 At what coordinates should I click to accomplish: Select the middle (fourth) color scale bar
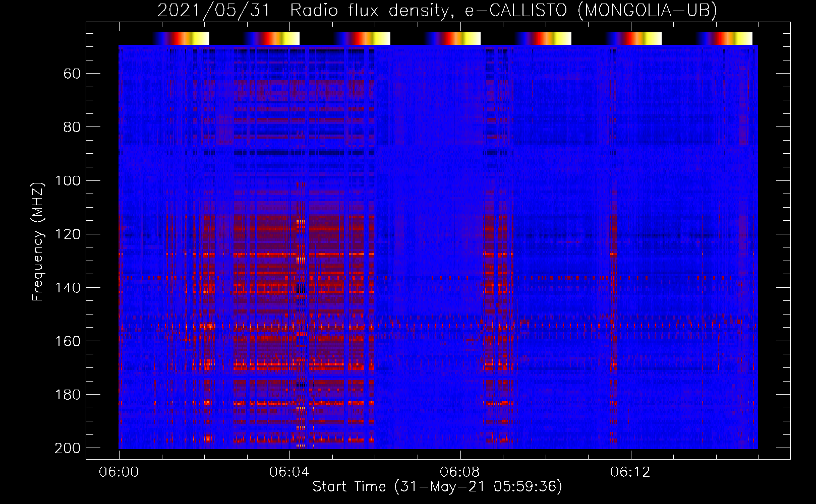click(x=452, y=38)
